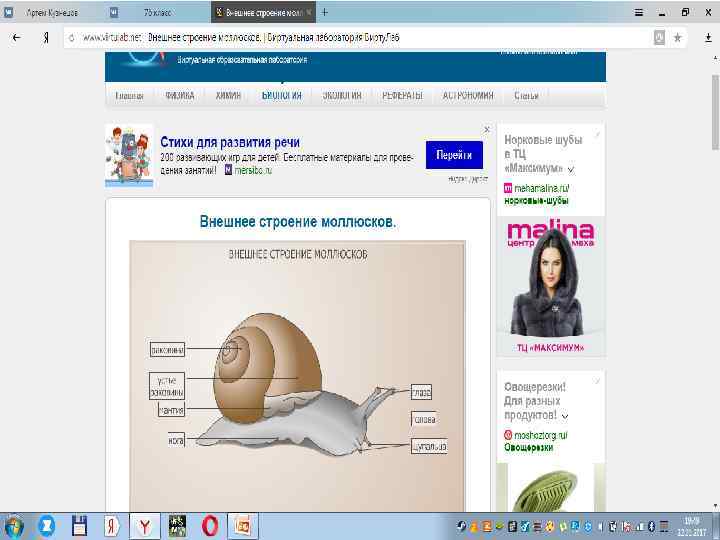Open the dark green app on taskbar
The image size is (720, 540).
coord(177,526)
